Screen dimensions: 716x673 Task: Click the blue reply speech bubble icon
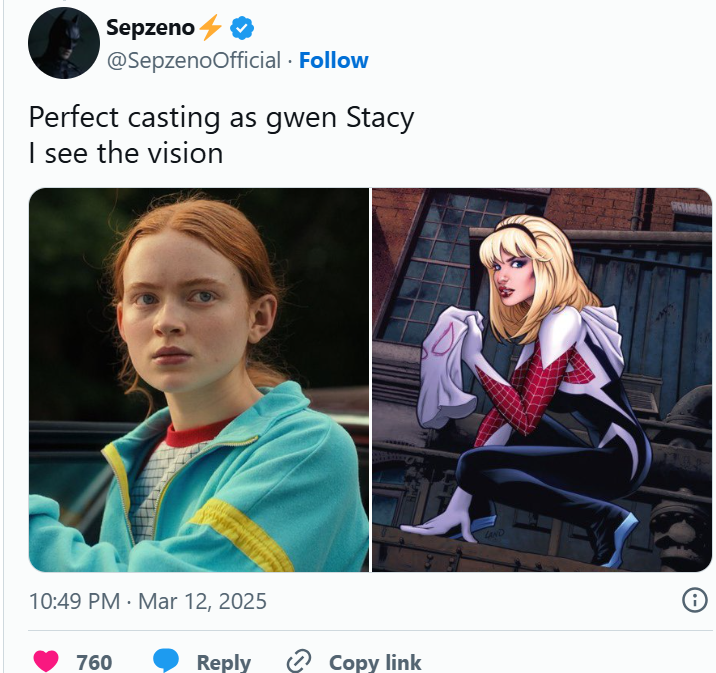coord(166,661)
